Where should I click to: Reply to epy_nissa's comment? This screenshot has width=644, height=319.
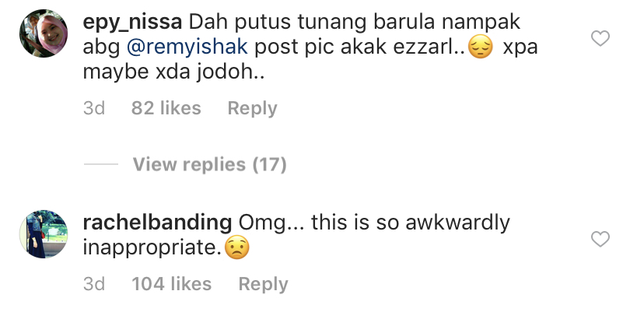(x=252, y=108)
